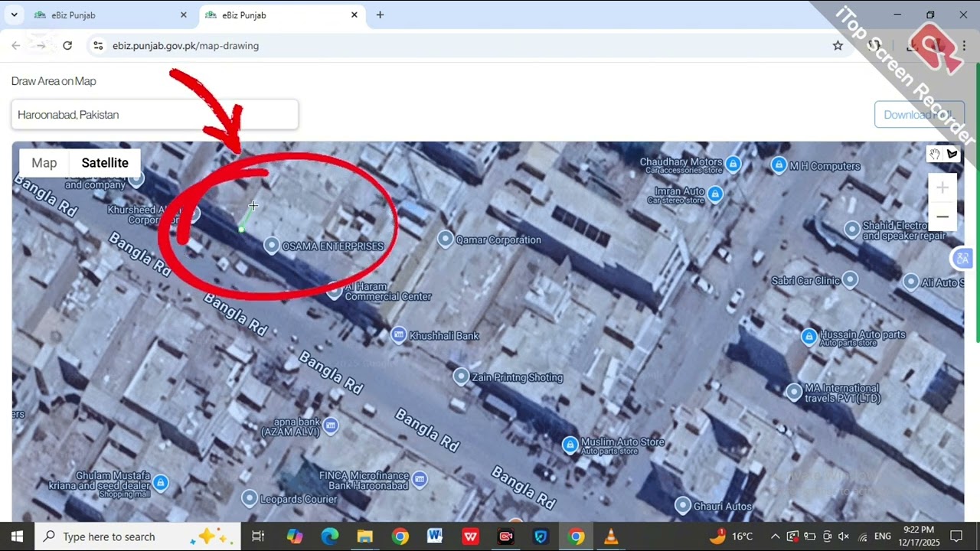Open Task View on the taskbar
This screenshot has height=551, width=980.
(x=258, y=536)
